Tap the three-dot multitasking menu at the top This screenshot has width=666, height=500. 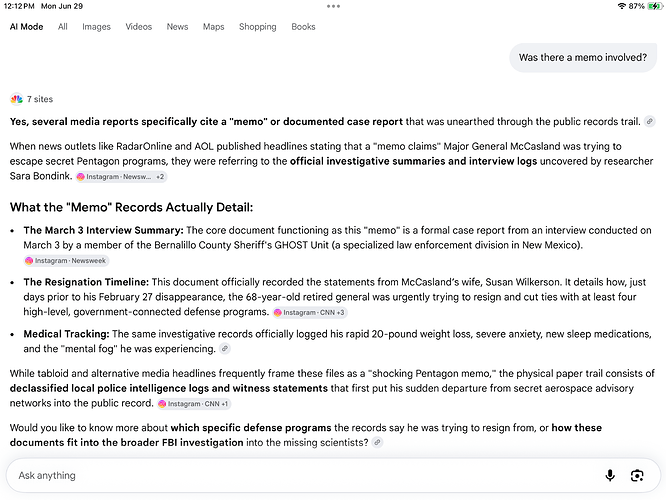point(333,6)
